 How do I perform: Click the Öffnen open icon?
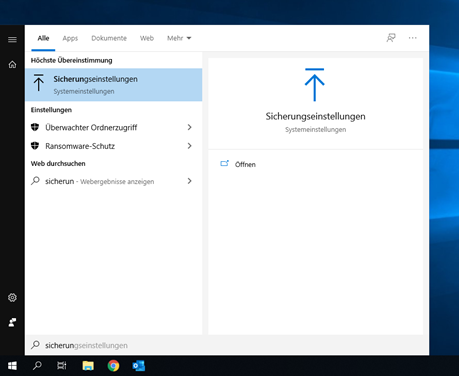[224, 164]
